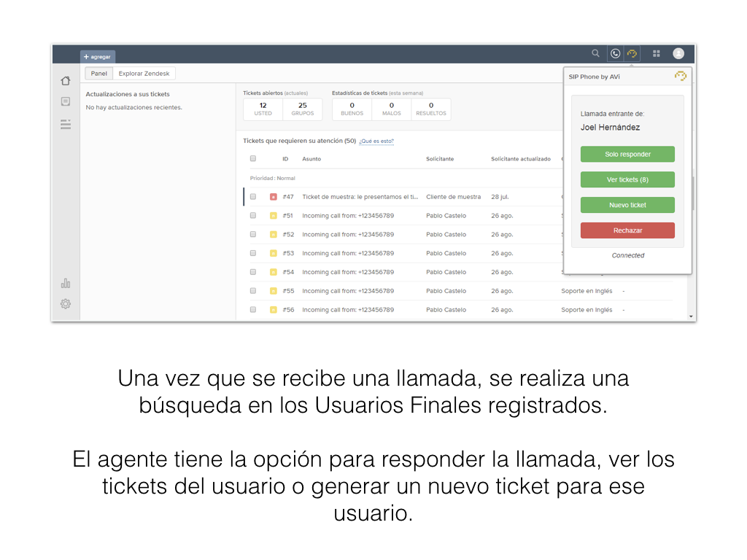Viewport: 747px width, 560px height.
Task: Toggle the SIP Phone headset icon in top bar
Action: coord(632,53)
